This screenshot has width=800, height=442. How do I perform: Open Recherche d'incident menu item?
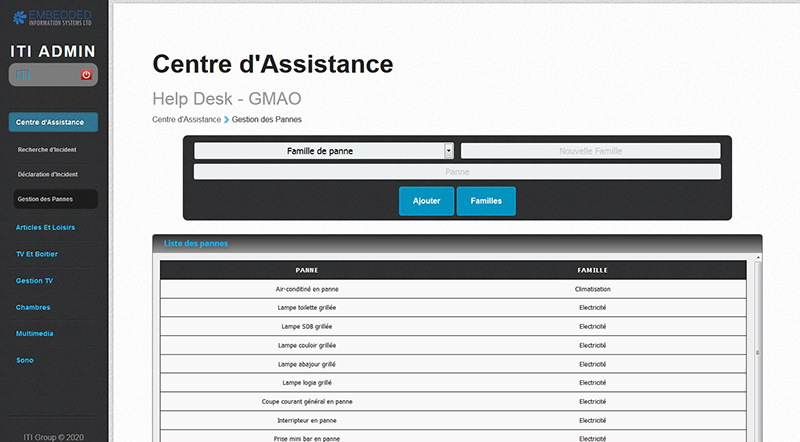click(47, 150)
